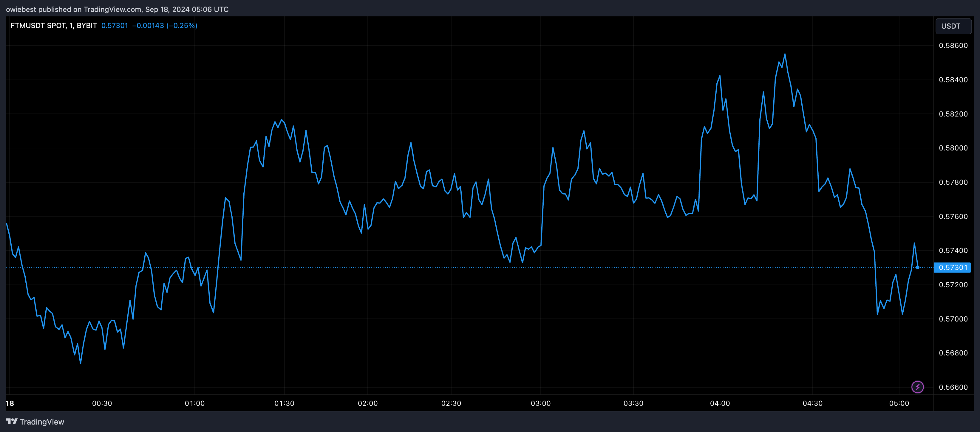Click the date label 18 on time axis

[10, 403]
